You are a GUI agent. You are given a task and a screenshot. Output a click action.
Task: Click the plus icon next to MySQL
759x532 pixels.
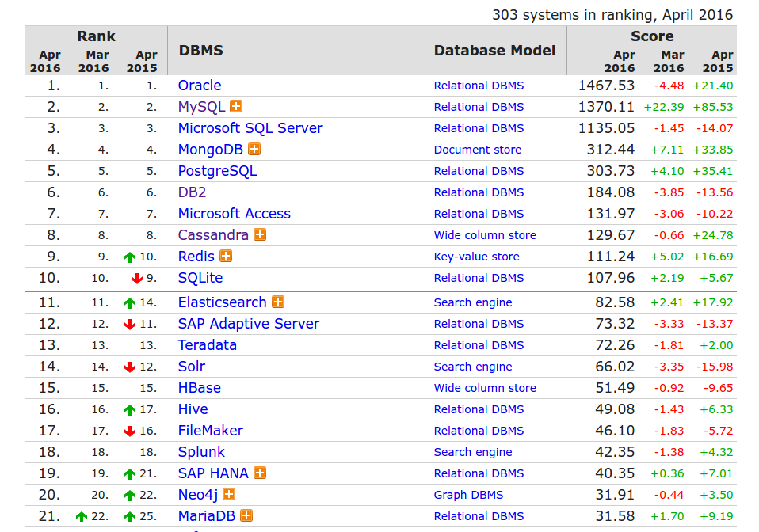[236, 107]
